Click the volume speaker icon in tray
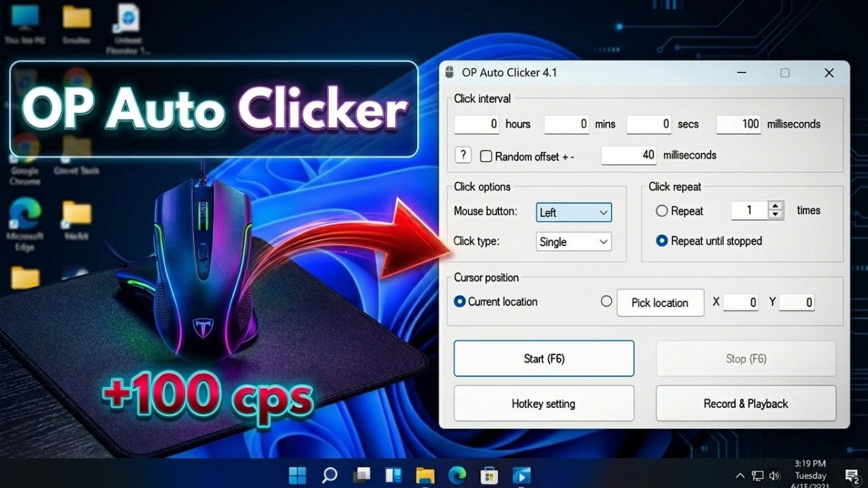The width and height of the screenshot is (868, 488). 775,476
